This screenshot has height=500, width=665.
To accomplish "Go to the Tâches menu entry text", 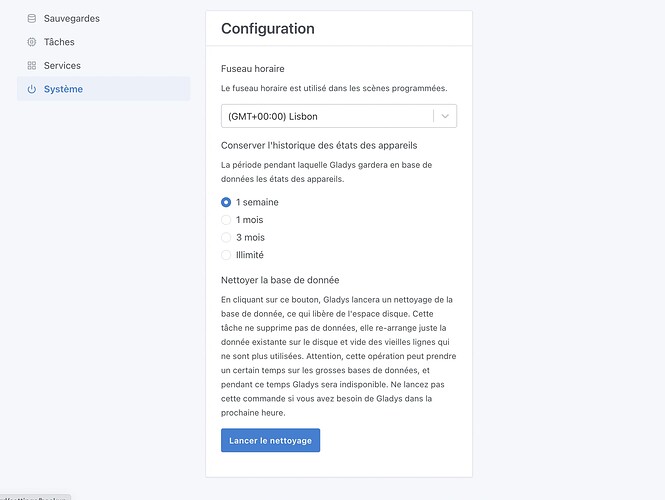I will tap(59, 42).
